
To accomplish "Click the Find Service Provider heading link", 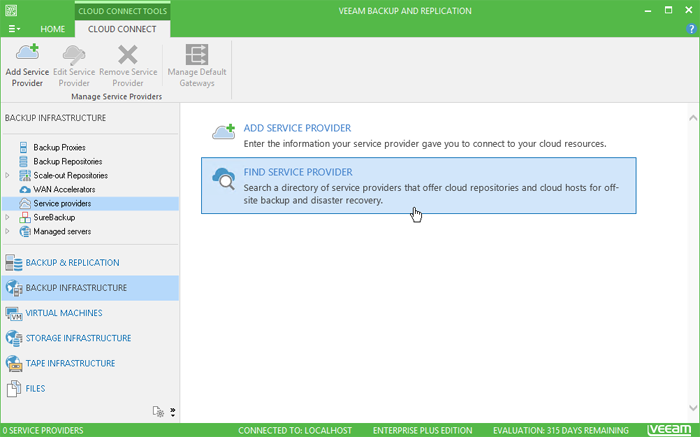I will pos(298,172).
